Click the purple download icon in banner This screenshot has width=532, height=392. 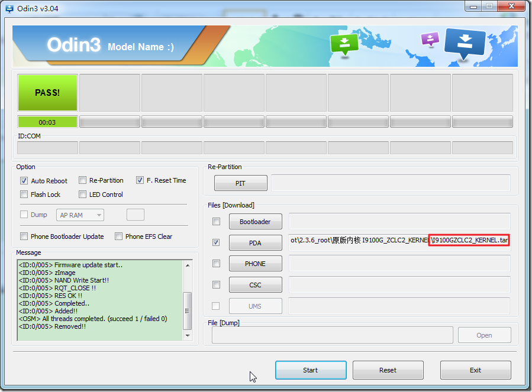(430, 38)
